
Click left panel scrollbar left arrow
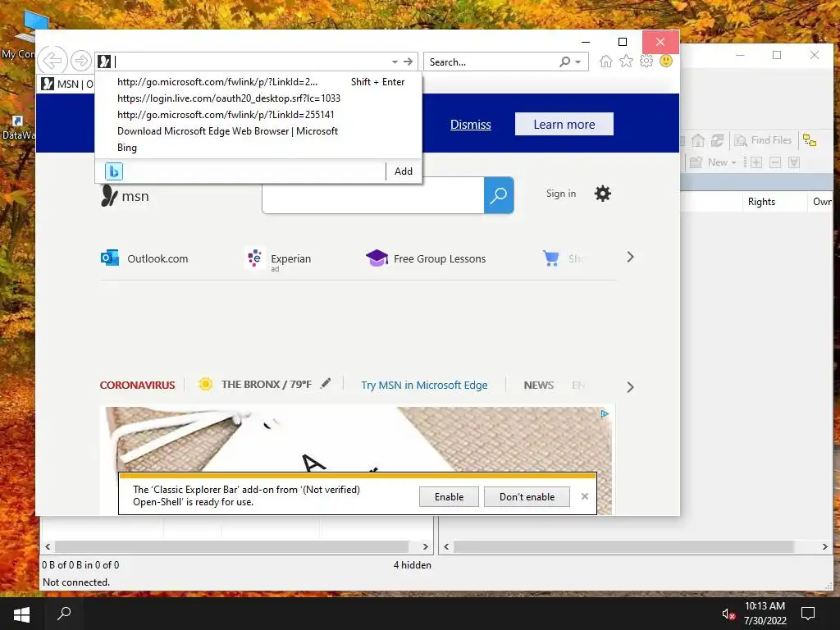coord(48,547)
